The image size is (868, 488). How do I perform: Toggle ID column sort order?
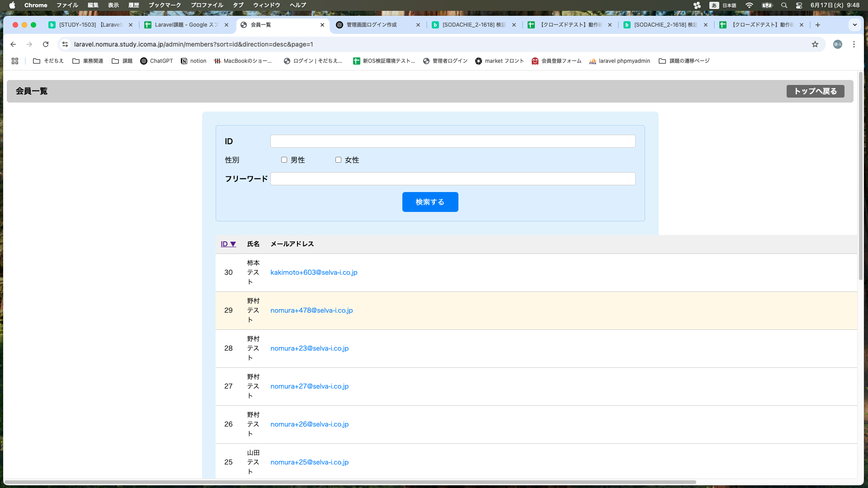[x=228, y=244]
